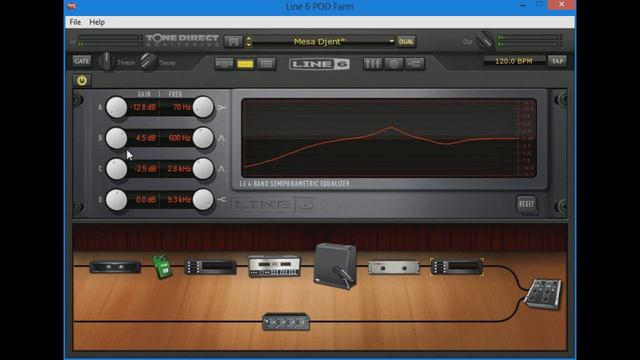The image size is (640, 360).
Task: Select the speaker cabinet with microphone
Action: (335, 266)
